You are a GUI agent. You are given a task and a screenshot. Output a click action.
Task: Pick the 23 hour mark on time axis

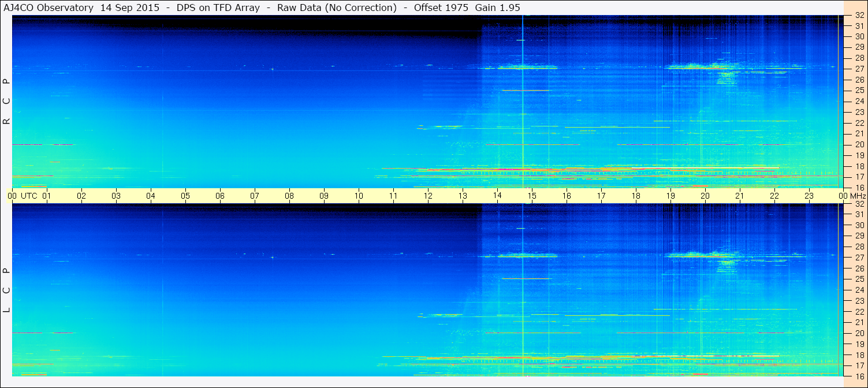(x=809, y=196)
